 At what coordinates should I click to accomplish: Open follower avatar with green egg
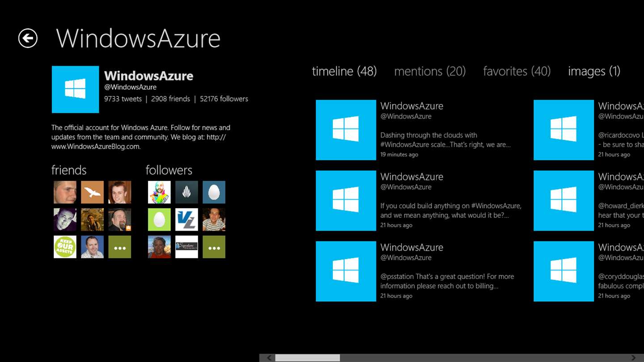(x=159, y=219)
